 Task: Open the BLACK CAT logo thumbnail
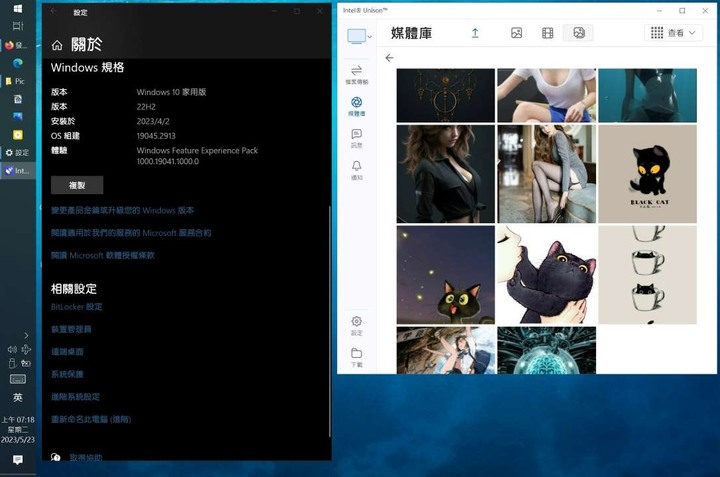(647, 174)
